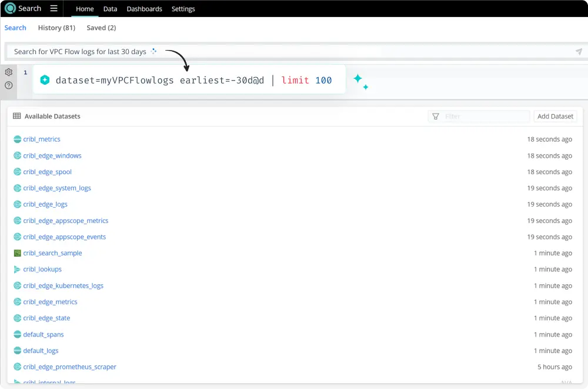588x389 pixels.
Task: Open the default_logs dataset link
Action: 41,350
